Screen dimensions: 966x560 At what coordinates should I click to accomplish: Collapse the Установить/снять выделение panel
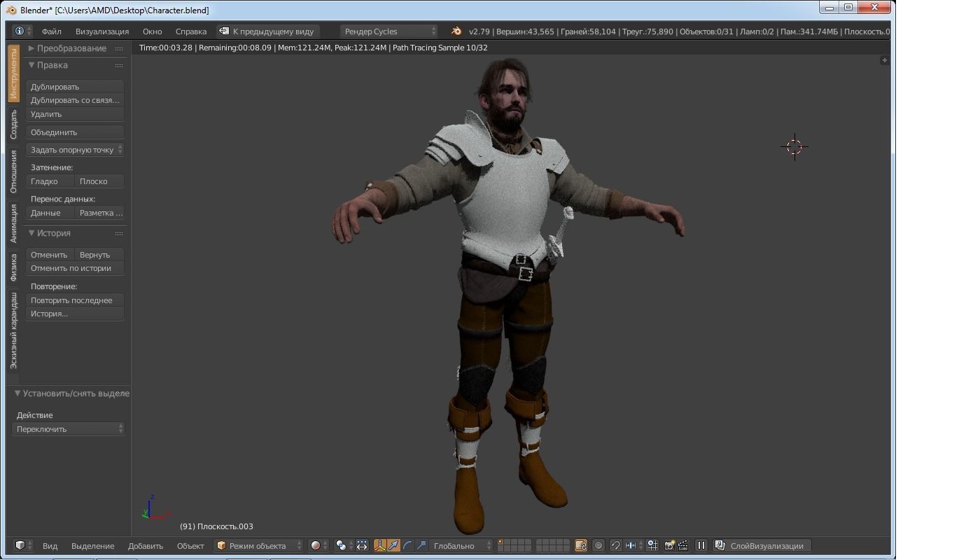(71, 393)
